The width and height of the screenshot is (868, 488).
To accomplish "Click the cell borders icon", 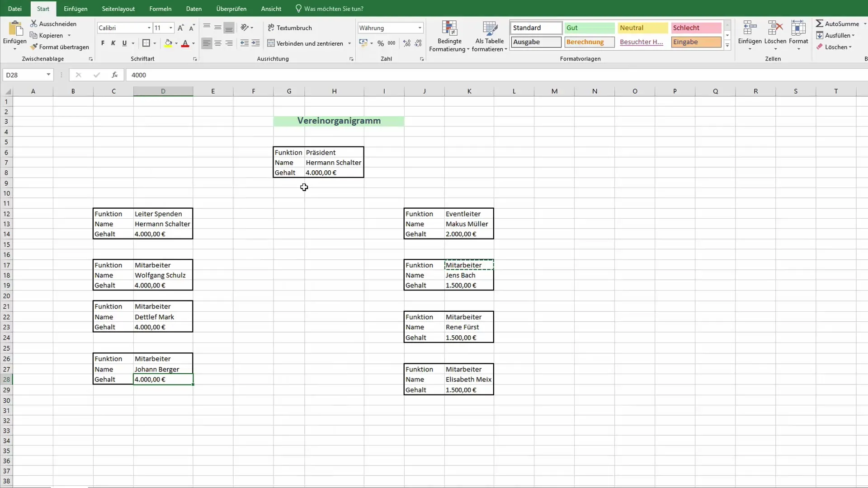I will click(146, 43).
